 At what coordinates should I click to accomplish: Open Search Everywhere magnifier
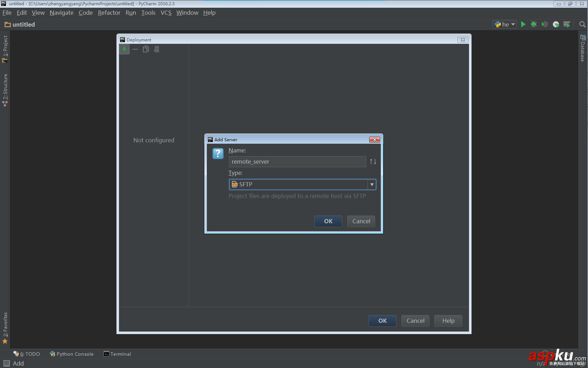[x=582, y=24]
